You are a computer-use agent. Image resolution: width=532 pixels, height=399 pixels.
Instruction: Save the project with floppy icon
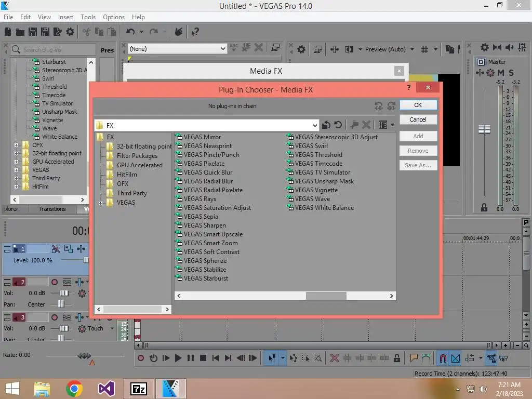tap(33, 32)
